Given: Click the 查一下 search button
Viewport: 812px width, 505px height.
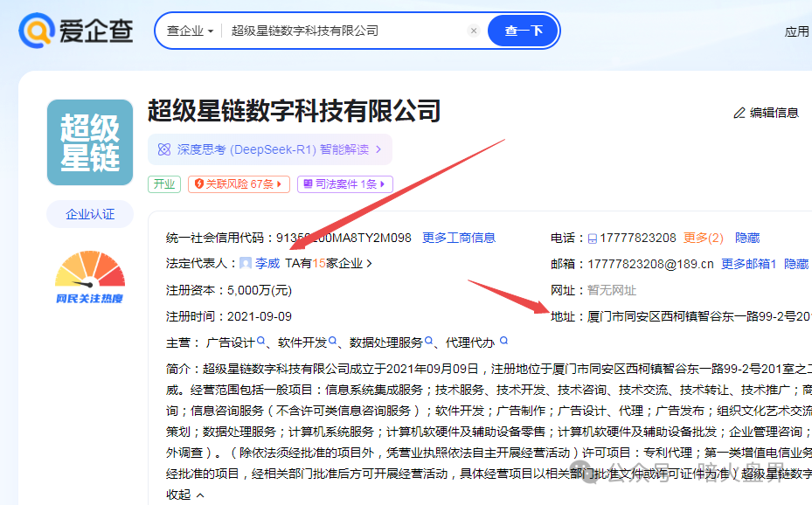Looking at the screenshot, I should point(522,30).
